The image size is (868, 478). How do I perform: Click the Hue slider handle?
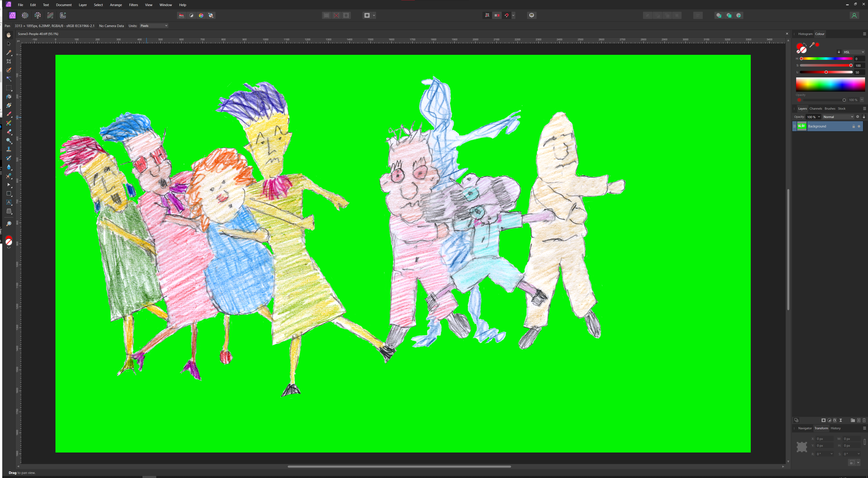click(801, 59)
